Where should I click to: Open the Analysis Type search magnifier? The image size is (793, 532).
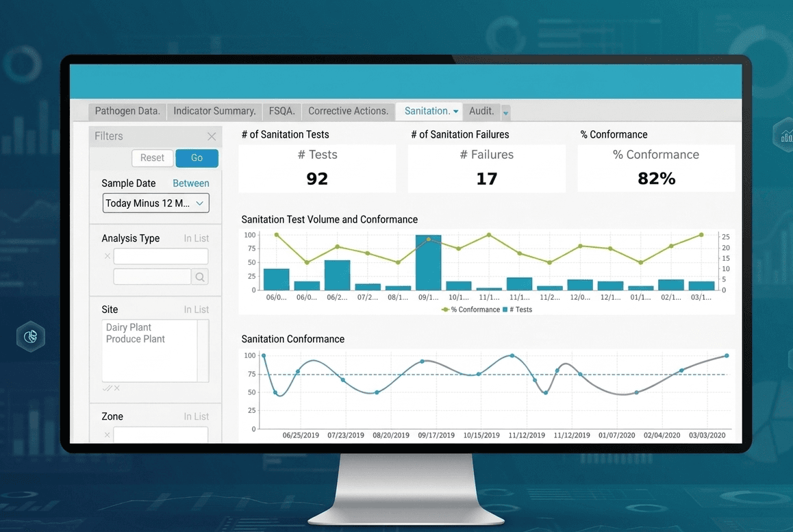[x=199, y=277]
